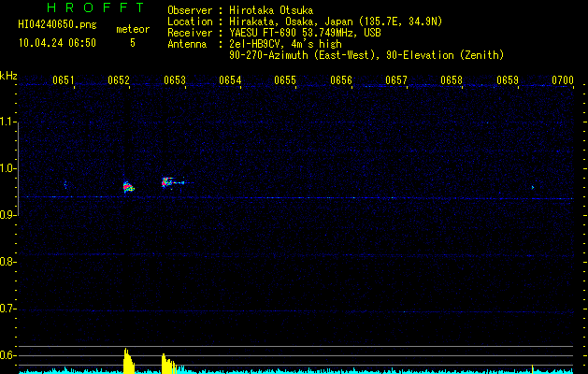Click the 0700 time label
Viewport: 588px width, 374px height.
tap(563, 79)
